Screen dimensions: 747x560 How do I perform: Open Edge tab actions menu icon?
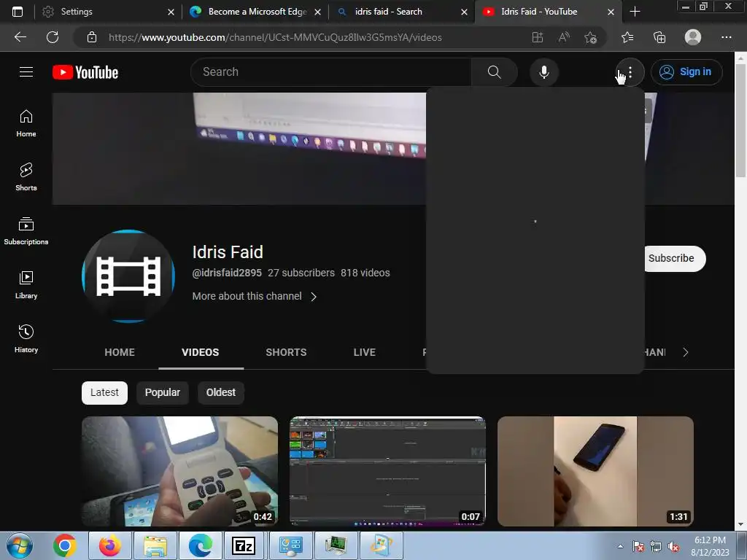click(18, 12)
